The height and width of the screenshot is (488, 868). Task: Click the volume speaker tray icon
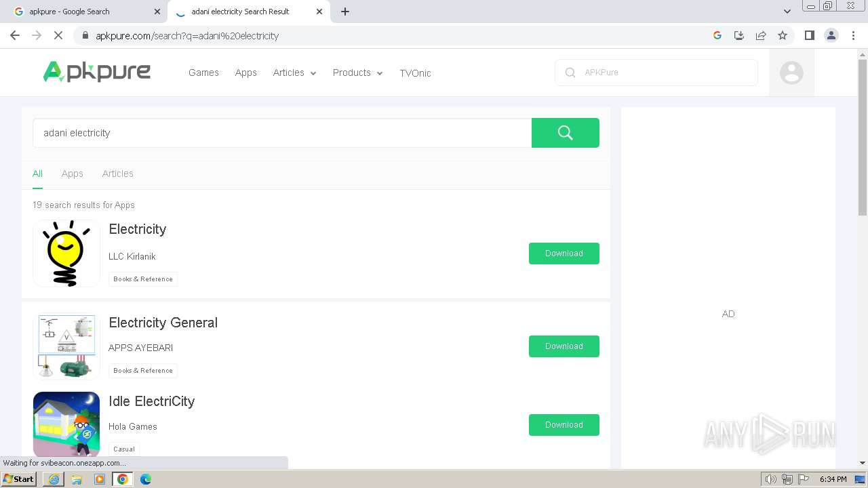point(770,479)
